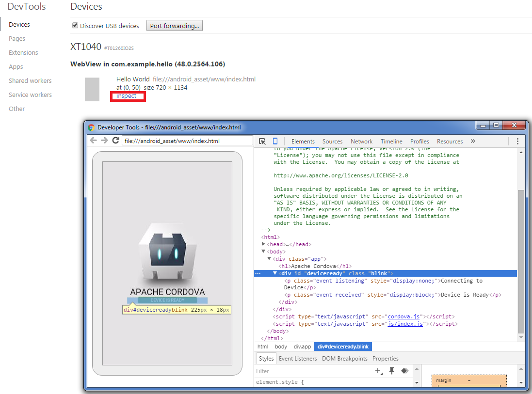Click the Styles Filter input field
The image size is (532, 394).
(x=313, y=371)
